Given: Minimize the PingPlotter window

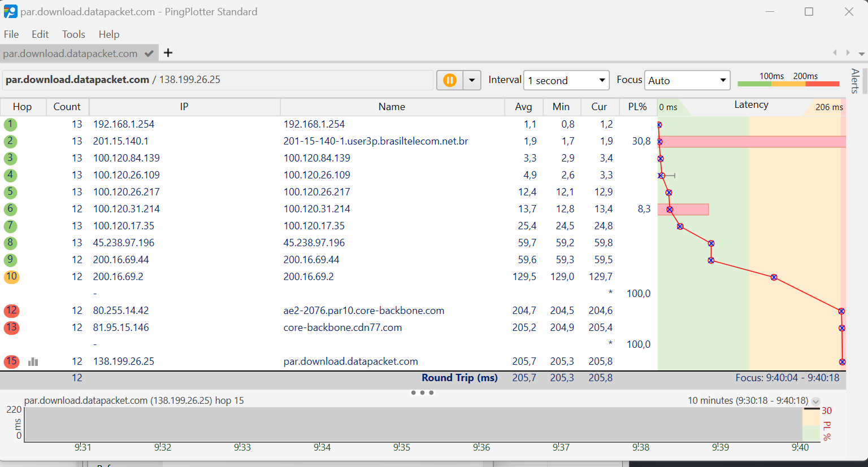Looking at the screenshot, I should (769, 11).
